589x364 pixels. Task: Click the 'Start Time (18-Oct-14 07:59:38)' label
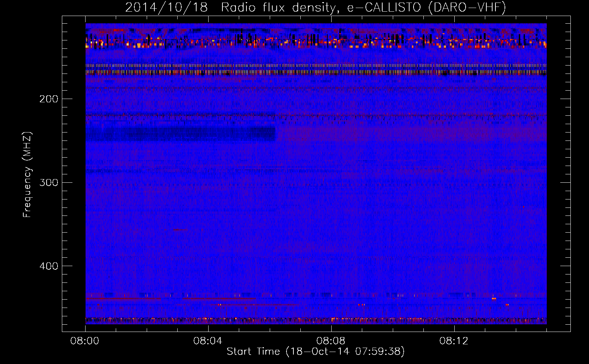click(316, 352)
